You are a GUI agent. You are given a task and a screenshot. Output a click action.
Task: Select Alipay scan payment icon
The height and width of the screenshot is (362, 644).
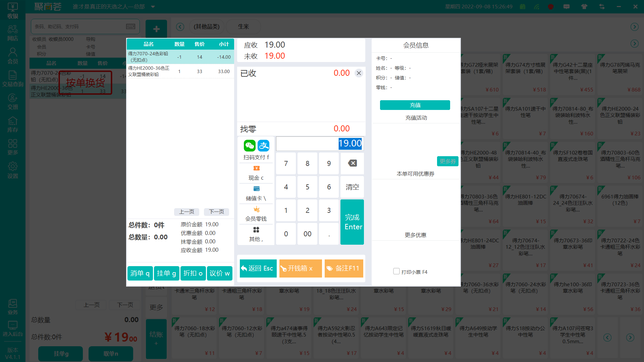pos(264,145)
